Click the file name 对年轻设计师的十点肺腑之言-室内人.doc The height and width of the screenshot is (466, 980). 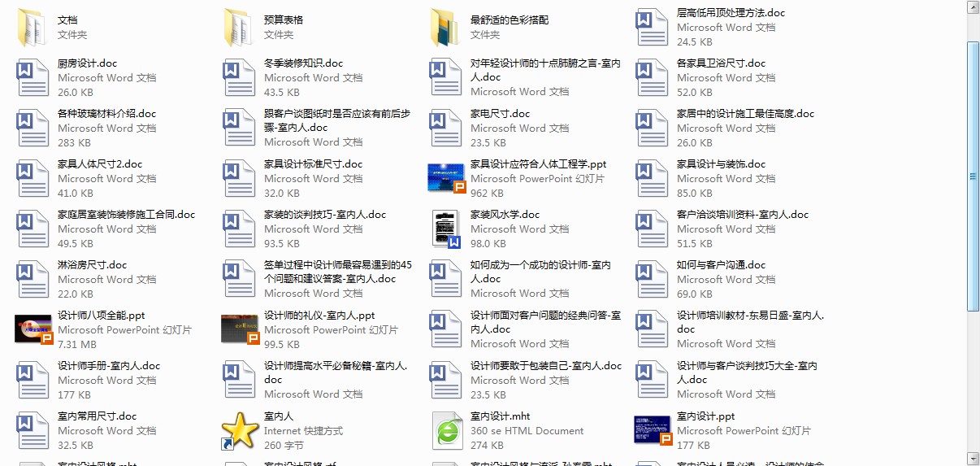545,70
